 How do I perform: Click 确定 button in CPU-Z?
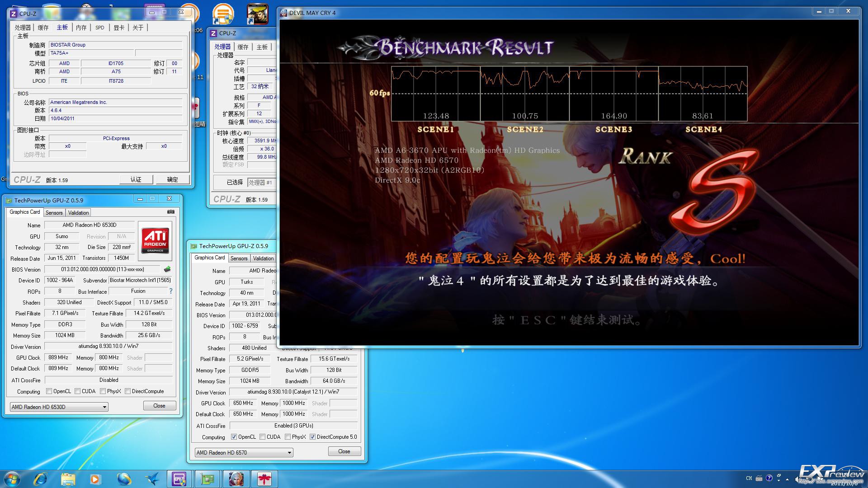point(173,179)
